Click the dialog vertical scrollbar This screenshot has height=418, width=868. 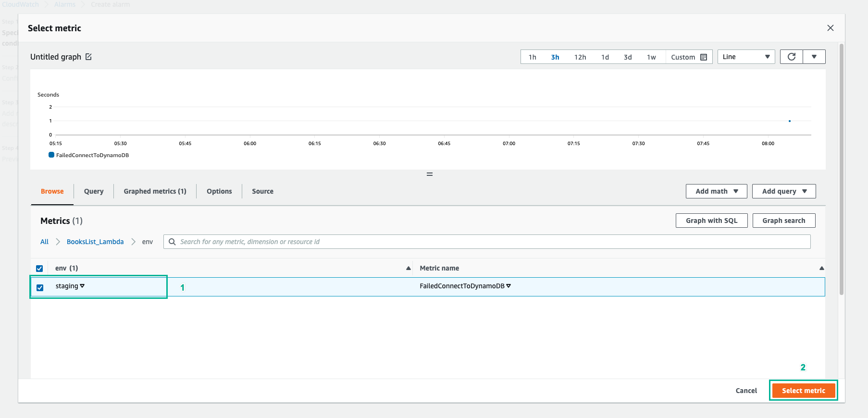pos(841,169)
